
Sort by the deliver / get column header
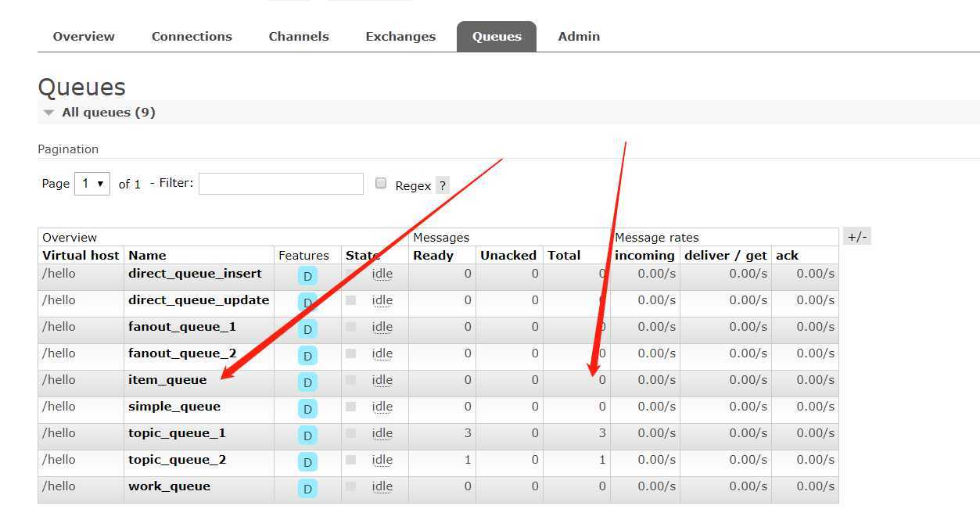click(x=726, y=256)
